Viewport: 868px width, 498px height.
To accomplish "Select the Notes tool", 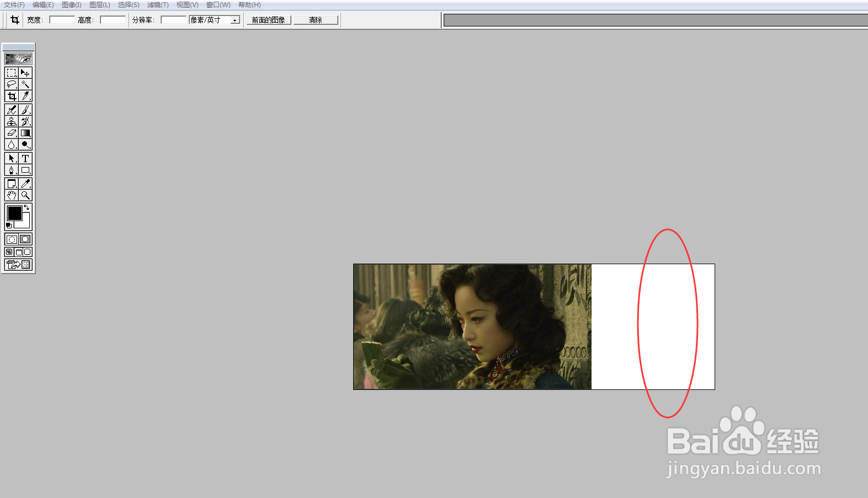I will tap(12, 184).
